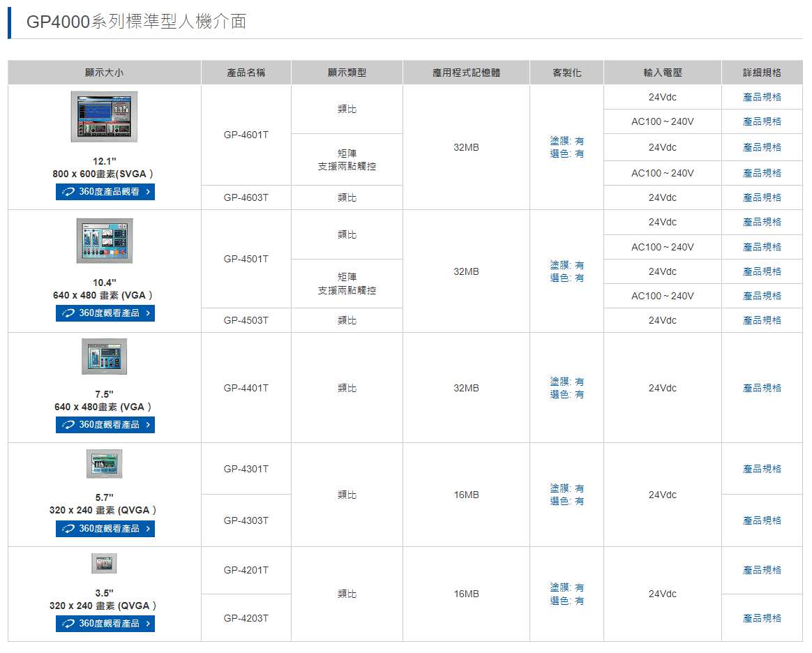
Task: Open 產品規格 link for GP-4401T
Action: coord(762,388)
